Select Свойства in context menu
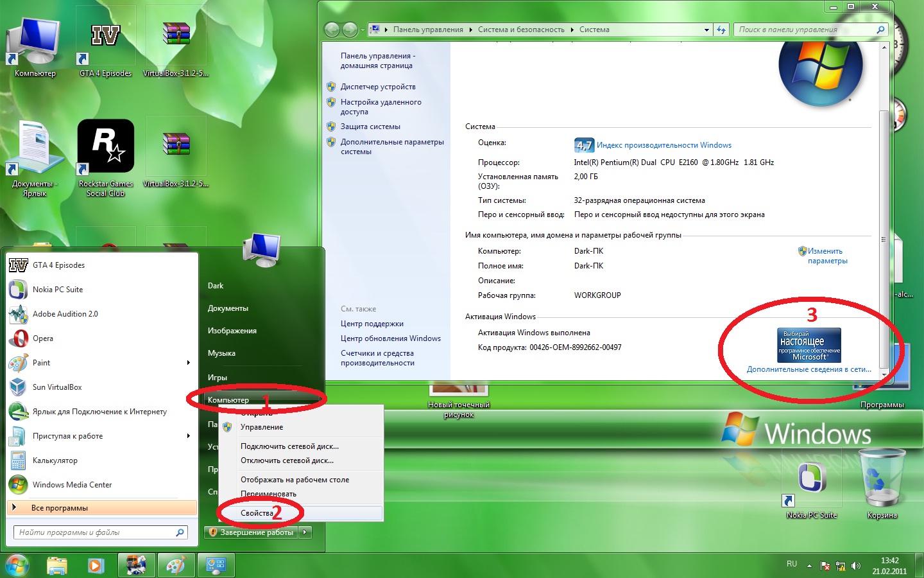924x578 pixels. point(301,513)
